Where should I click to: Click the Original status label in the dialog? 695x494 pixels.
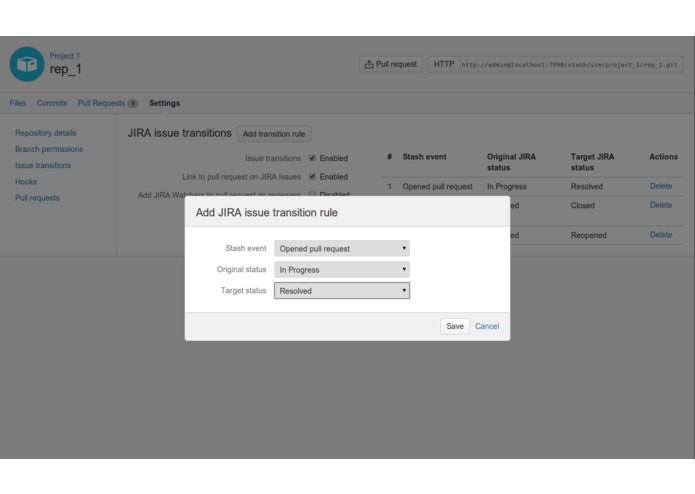coord(241,269)
